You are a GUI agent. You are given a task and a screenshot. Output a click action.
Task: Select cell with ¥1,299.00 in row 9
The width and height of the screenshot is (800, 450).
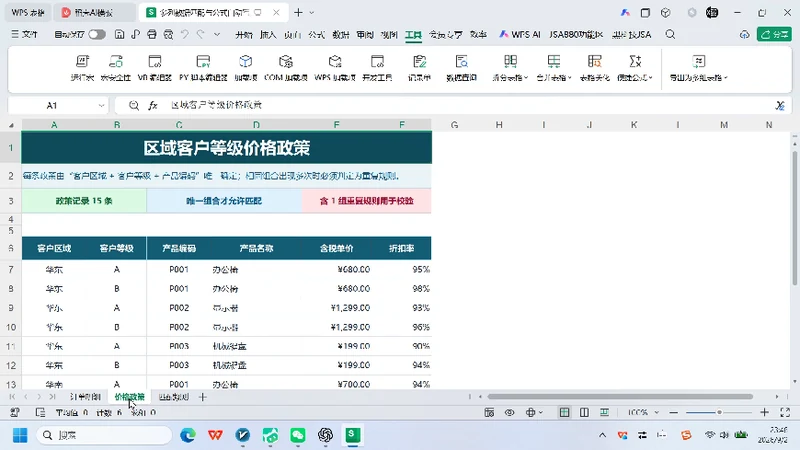point(337,308)
